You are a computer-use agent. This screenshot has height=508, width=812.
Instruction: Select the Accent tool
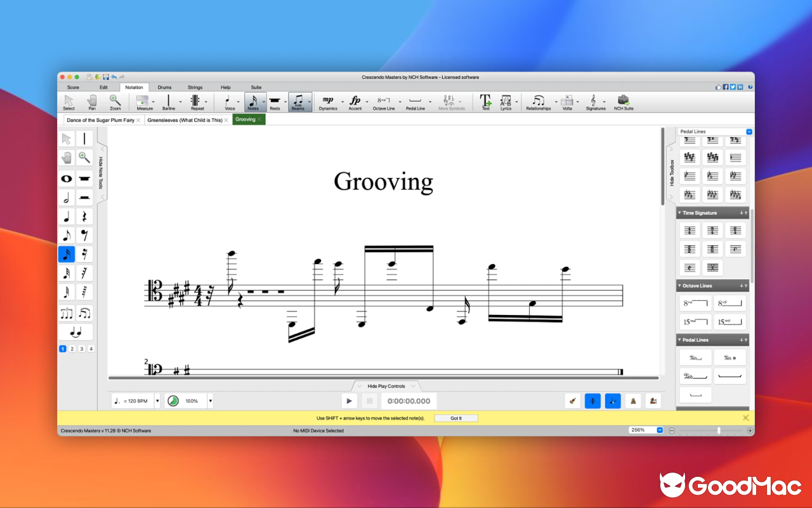356,100
